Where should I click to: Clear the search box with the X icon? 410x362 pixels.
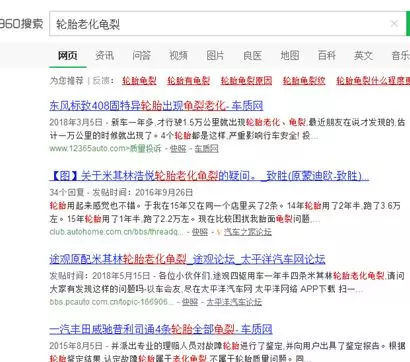coord(394,23)
